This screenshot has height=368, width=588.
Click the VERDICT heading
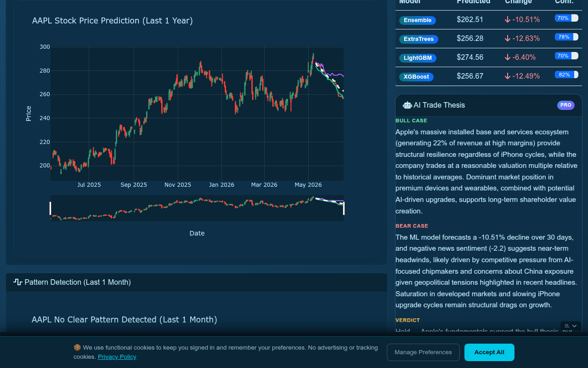(x=407, y=320)
